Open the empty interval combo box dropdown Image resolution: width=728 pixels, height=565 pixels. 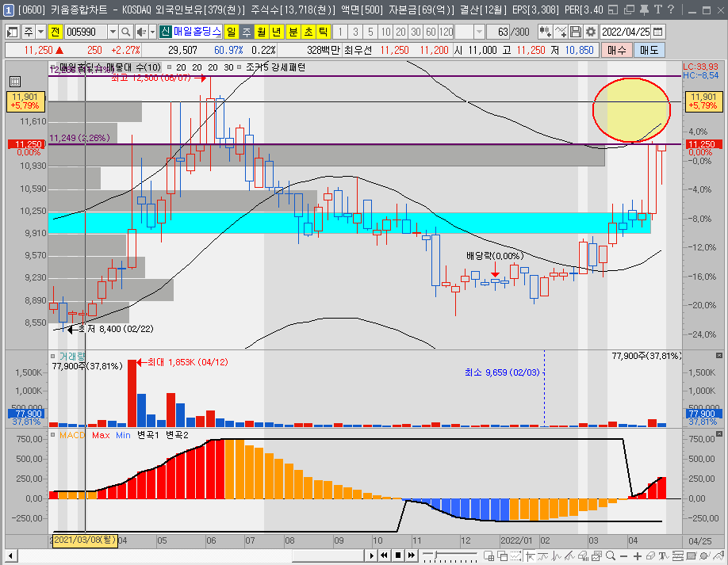(x=479, y=32)
